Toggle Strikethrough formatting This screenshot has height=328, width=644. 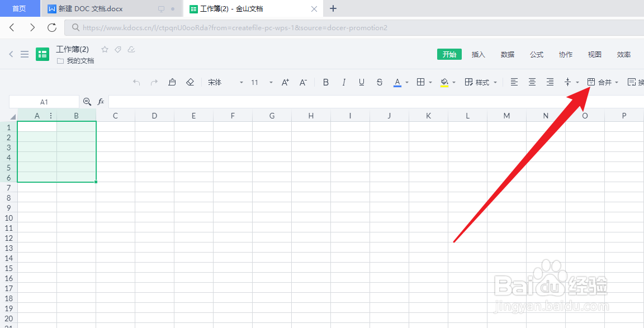[380, 83]
